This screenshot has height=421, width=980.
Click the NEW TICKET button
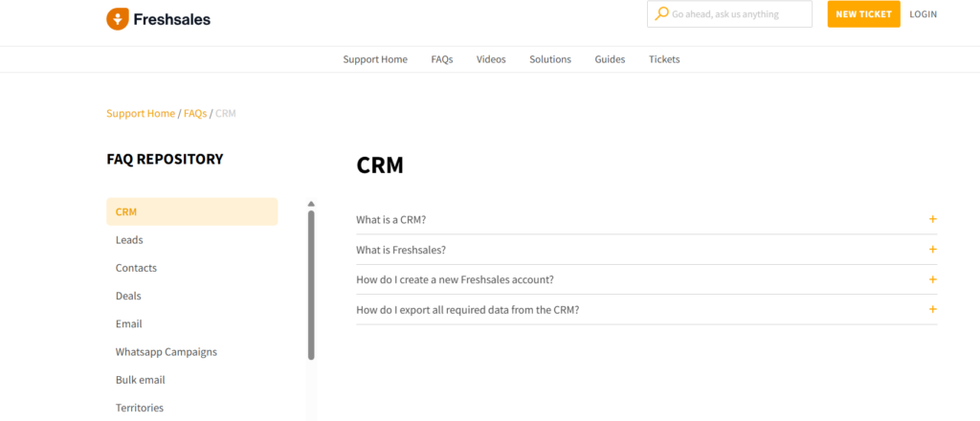point(863,14)
